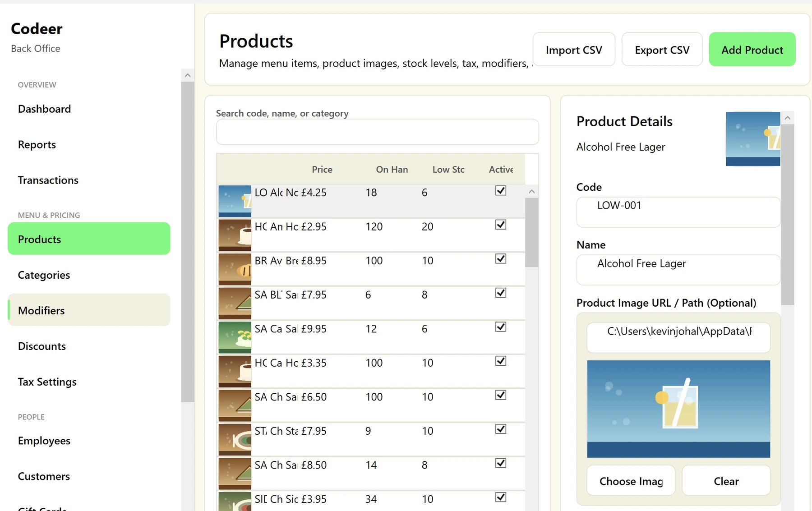Viewport: 812px width, 511px height.
Task: Click the Product Details scrollbar thumb
Action: (788, 215)
